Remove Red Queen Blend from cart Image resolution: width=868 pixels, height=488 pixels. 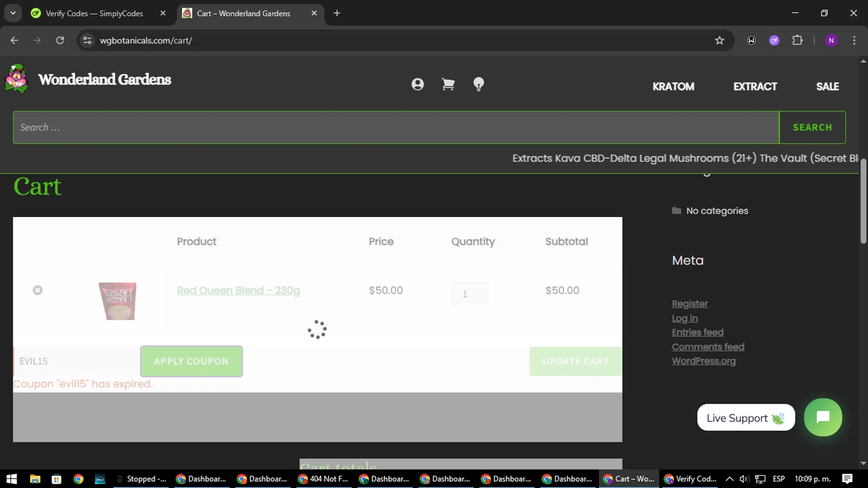pyautogui.click(x=38, y=290)
